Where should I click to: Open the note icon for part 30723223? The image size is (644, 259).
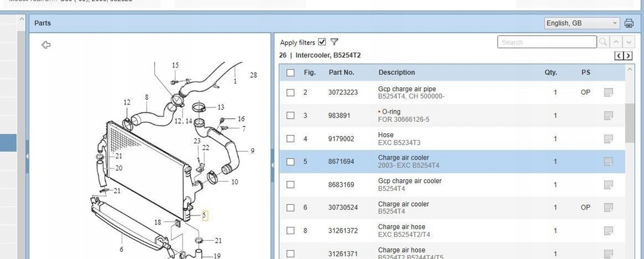click(x=608, y=92)
